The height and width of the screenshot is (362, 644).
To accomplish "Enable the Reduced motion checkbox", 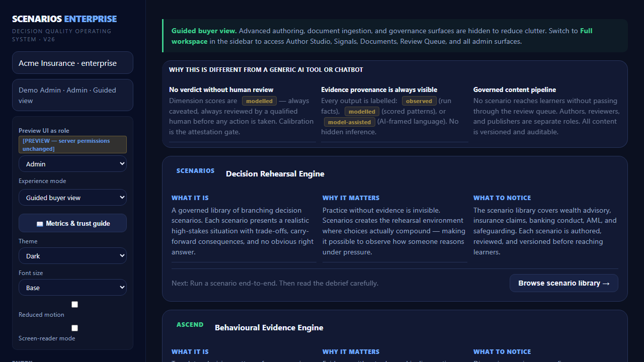I will pyautogui.click(x=74, y=305).
